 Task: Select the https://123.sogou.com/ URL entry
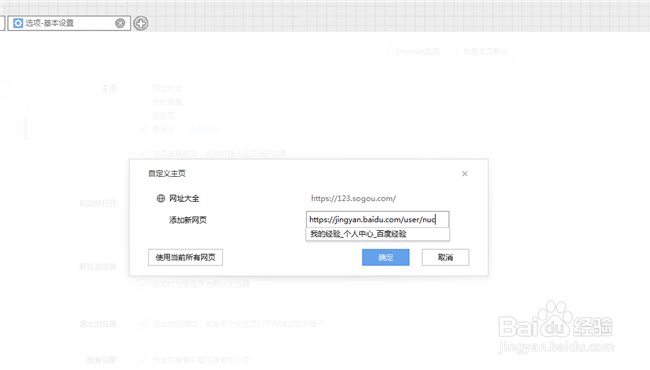click(353, 198)
